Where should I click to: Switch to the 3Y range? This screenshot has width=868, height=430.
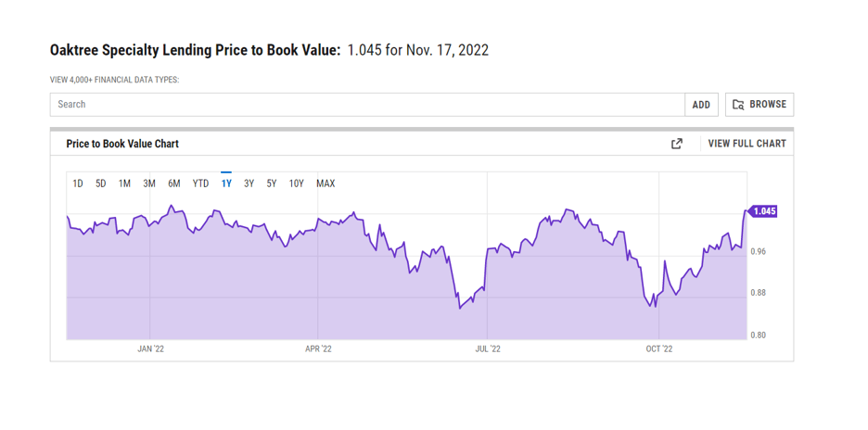pos(249,183)
